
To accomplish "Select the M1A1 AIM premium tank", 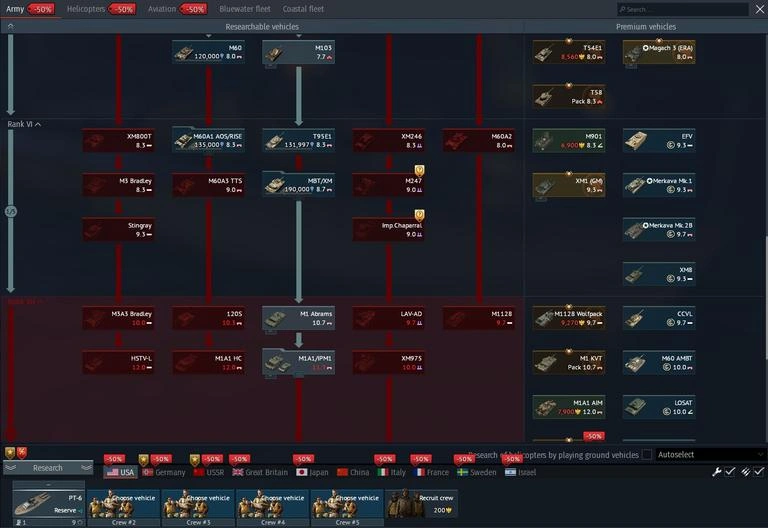I will pyautogui.click(x=569, y=407).
